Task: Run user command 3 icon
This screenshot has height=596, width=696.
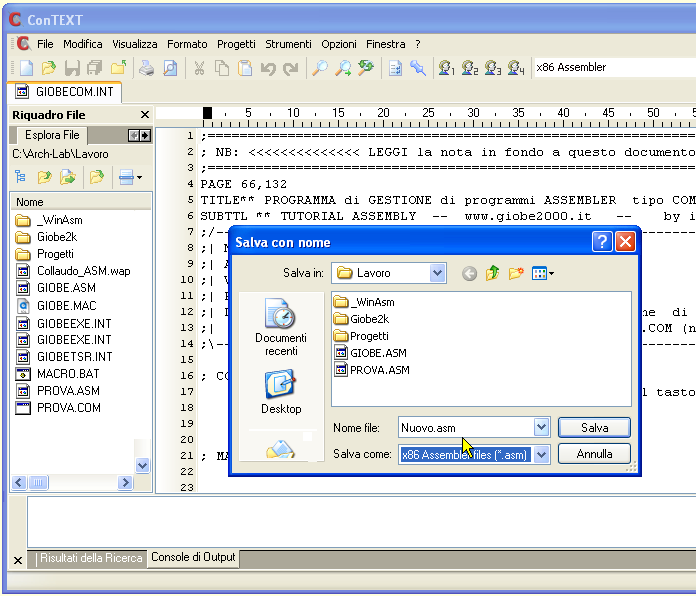Action: point(493,68)
